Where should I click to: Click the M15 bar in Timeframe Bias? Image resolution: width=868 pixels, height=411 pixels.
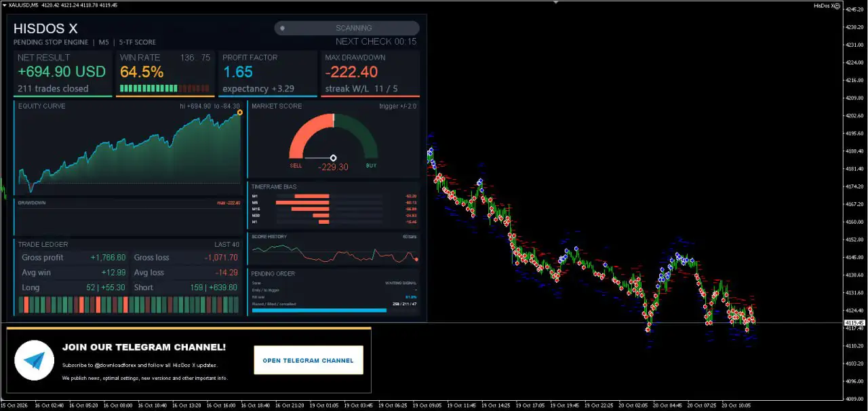[x=310, y=208]
